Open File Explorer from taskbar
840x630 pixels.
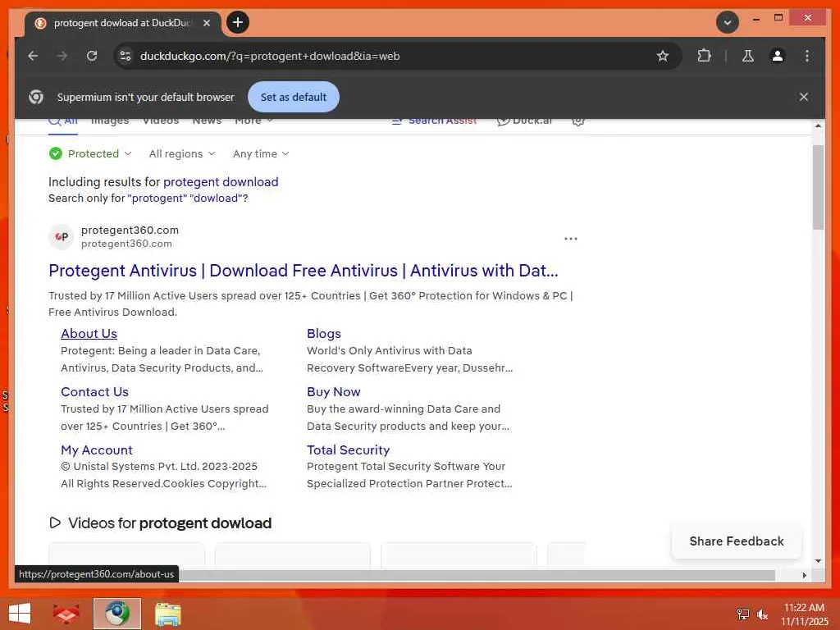[168, 614]
